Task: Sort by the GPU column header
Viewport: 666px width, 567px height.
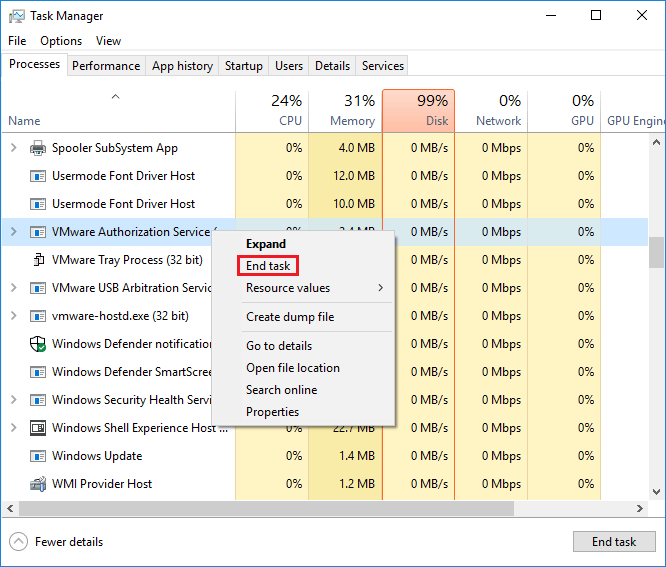Action: coord(564,110)
